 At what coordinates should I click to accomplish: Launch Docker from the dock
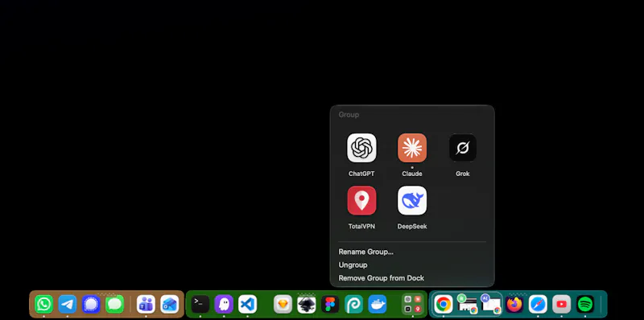[378, 305]
